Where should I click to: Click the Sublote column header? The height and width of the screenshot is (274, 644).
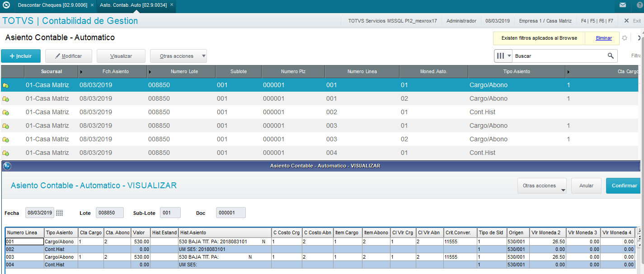239,71
